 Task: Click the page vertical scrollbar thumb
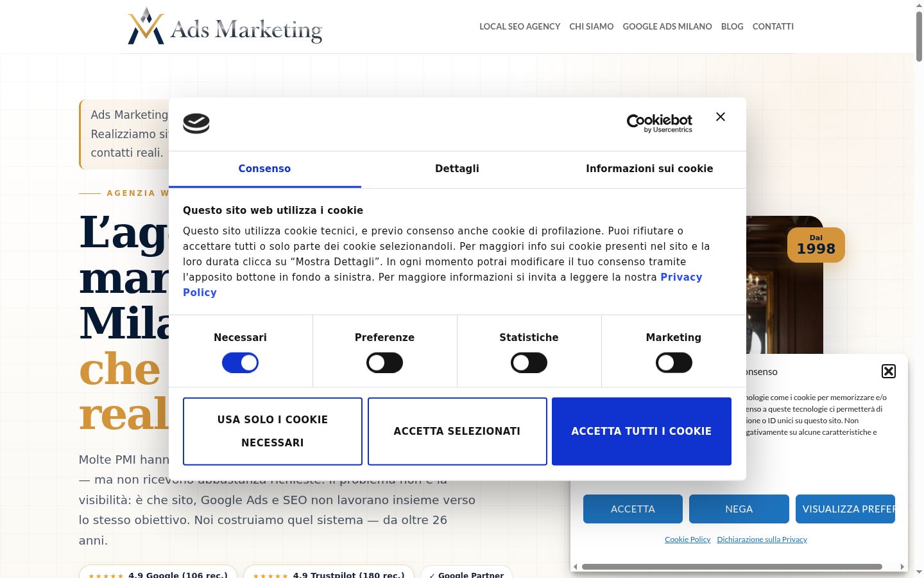tap(919, 35)
